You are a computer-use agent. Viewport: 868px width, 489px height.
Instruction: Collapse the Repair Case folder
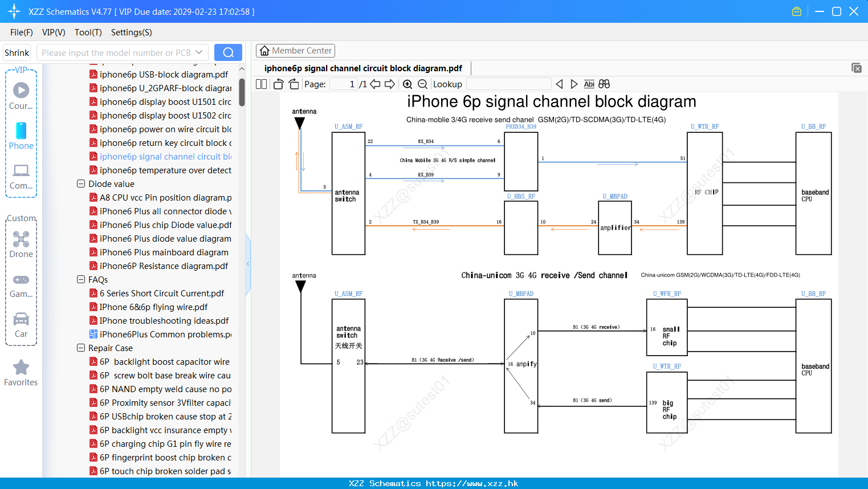pyautogui.click(x=81, y=348)
